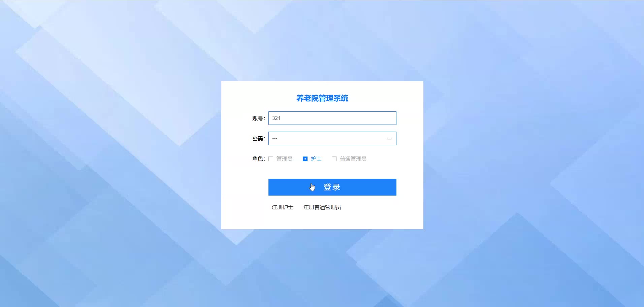The height and width of the screenshot is (307, 644).
Task: Click the 养老院管理系统 title heading
Action: (x=322, y=98)
